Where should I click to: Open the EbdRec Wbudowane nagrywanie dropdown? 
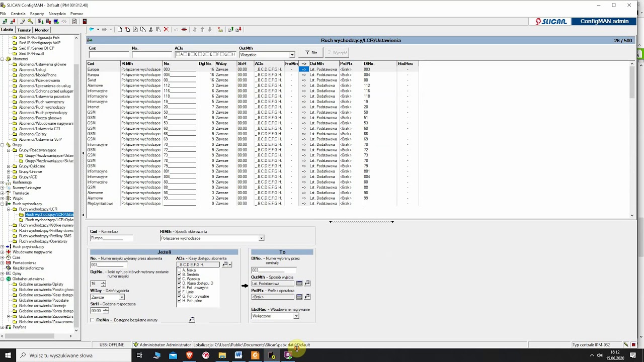(296, 316)
